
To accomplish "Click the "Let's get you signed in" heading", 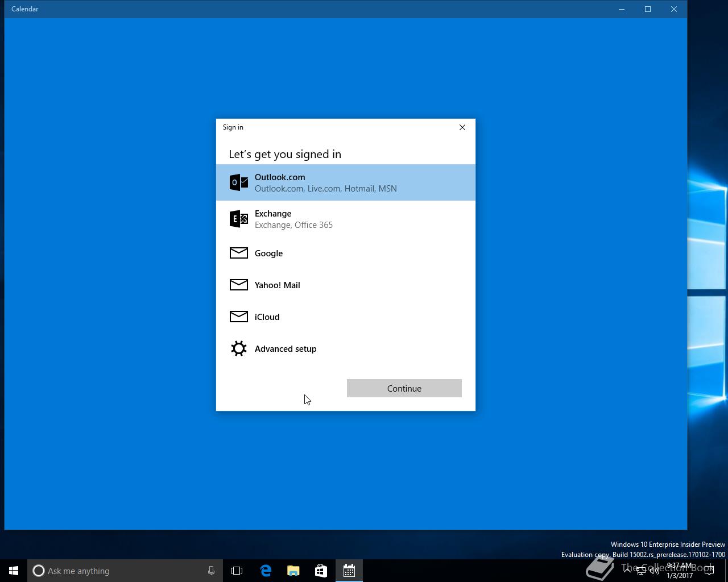I will pos(285,154).
